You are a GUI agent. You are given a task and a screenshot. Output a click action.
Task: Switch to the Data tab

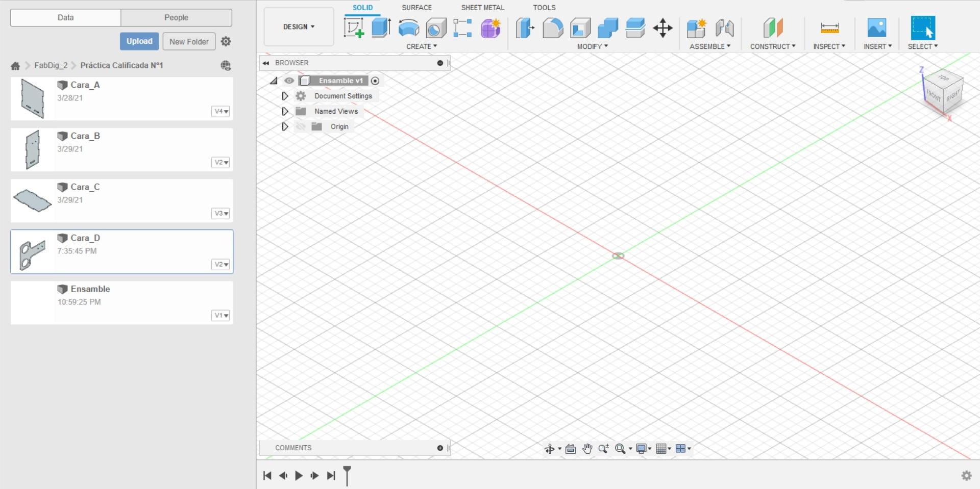[65, 17]
